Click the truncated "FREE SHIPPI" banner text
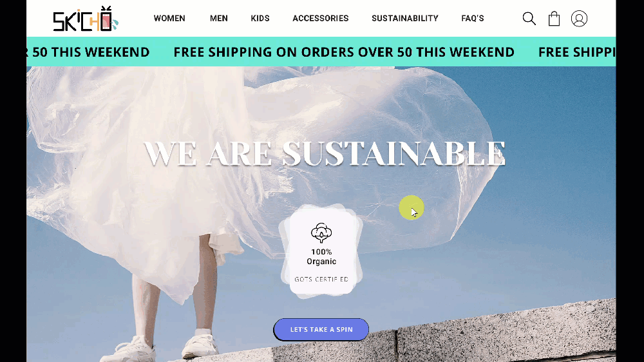Image resolution: width=644 pixels, height=362 pixels. tap(576, 52)
